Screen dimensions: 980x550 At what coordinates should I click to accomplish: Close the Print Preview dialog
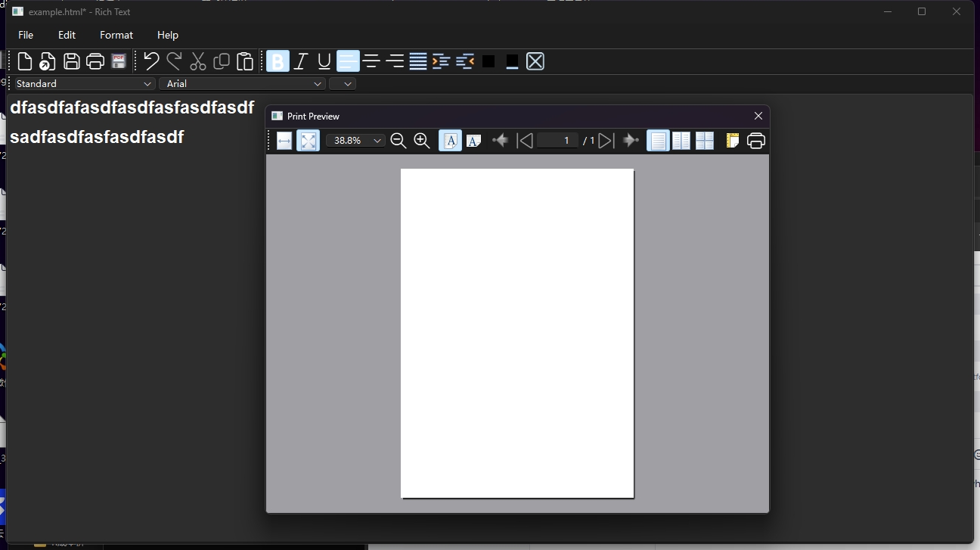[758, 116]
